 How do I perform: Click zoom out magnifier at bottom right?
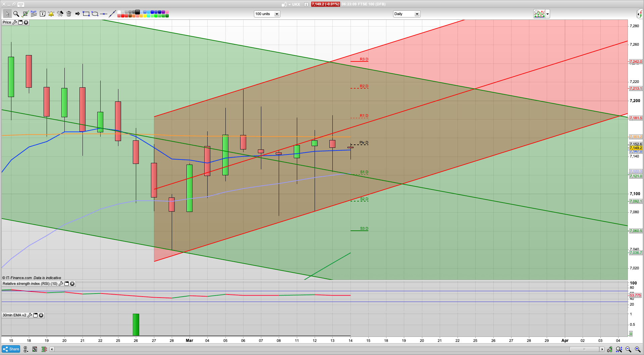[x=628, y=349]
